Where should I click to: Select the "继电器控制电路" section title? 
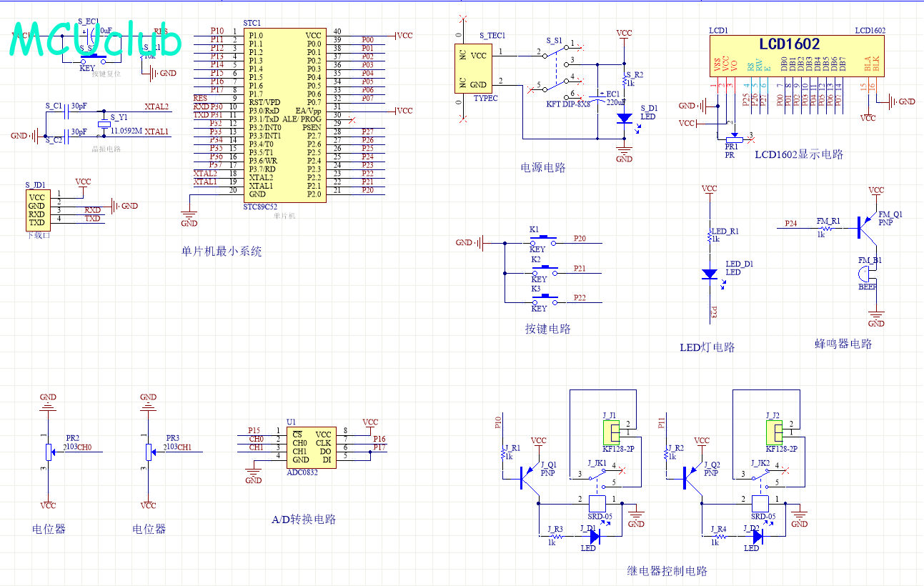(667, 571)
